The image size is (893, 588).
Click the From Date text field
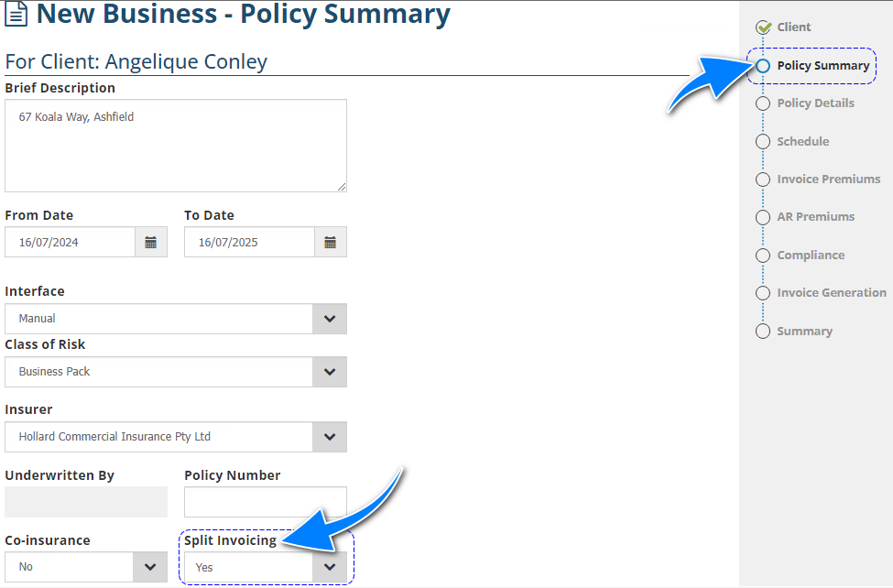(71, 243)
